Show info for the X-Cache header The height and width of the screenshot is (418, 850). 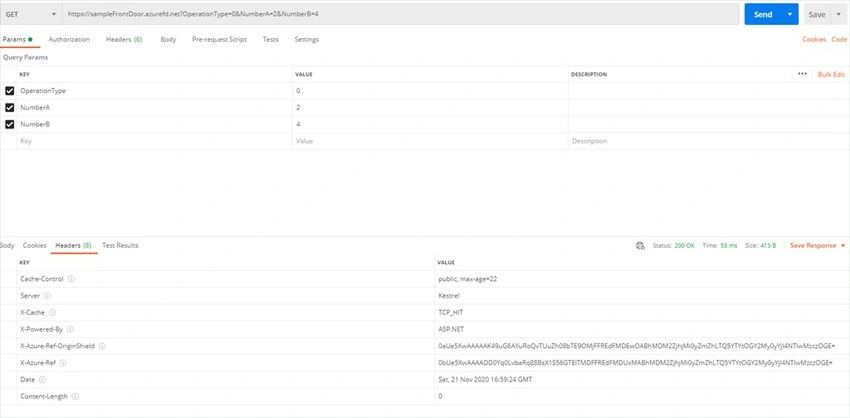[x=53, y=313]
